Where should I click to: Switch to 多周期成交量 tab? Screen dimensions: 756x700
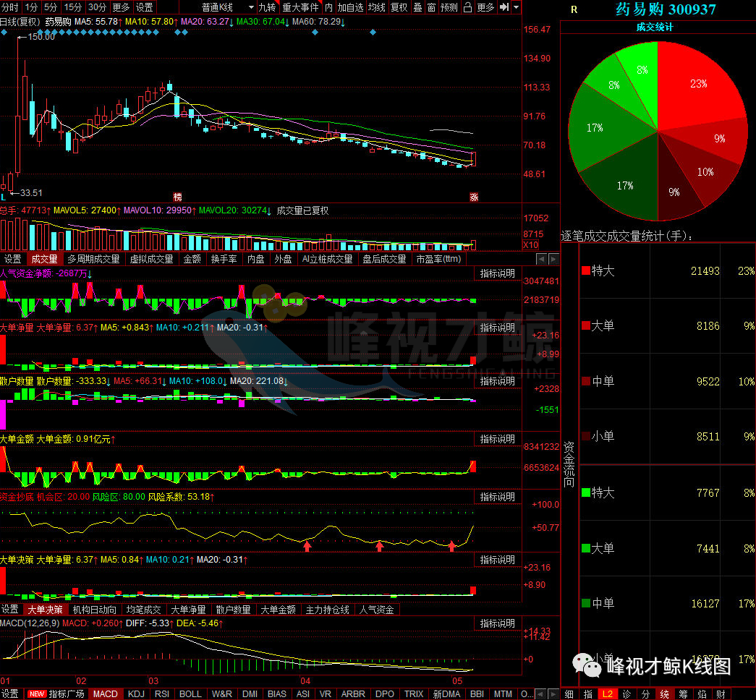(x=93, y=260)
